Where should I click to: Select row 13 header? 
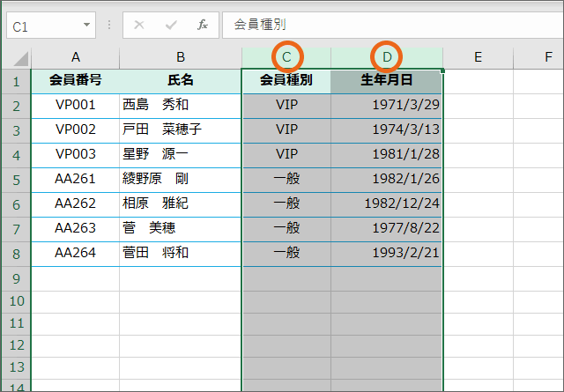[16, 368]
